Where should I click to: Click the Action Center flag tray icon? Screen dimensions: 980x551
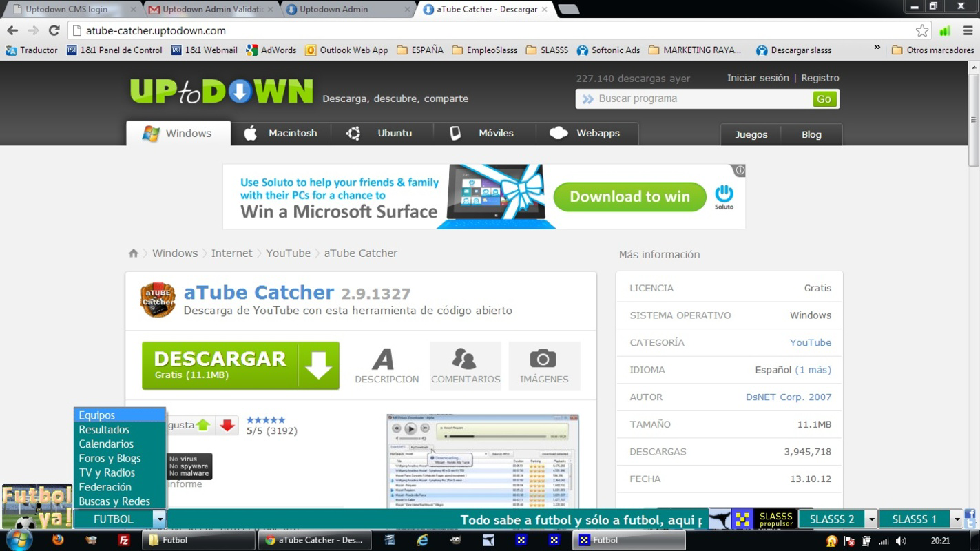[x=849, y=541]
